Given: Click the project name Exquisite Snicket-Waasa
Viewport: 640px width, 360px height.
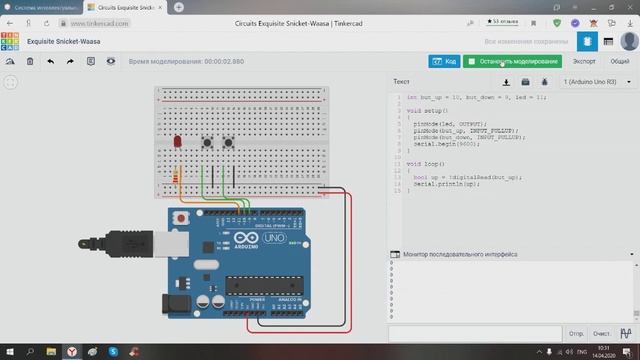Looking at the screenshot, I should (64, 41).
